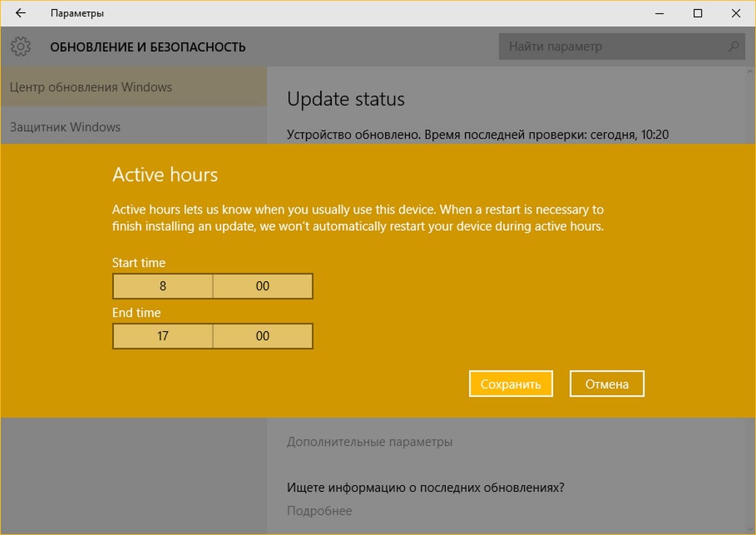
Task: Click the 'Start time' label
Action: pyautogui.click(x=139, y=263)
